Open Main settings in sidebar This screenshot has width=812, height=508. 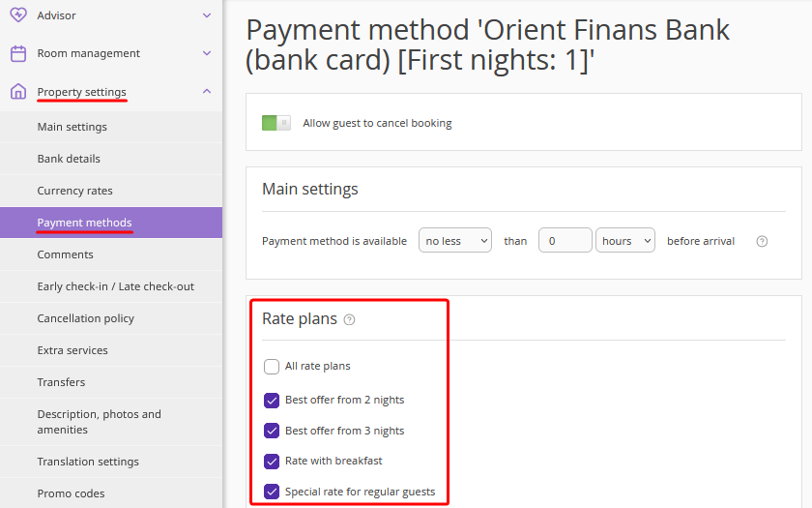point(111,127)
